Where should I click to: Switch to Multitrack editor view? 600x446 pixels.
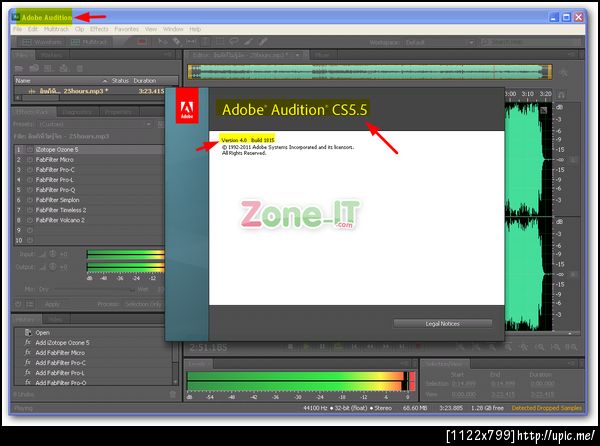89,42
